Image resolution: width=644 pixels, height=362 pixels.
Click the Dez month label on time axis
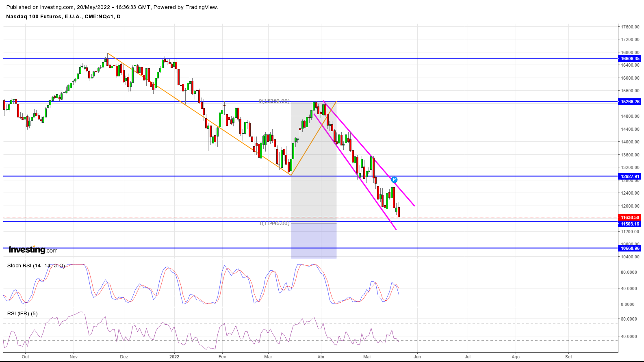pos(124,357)
